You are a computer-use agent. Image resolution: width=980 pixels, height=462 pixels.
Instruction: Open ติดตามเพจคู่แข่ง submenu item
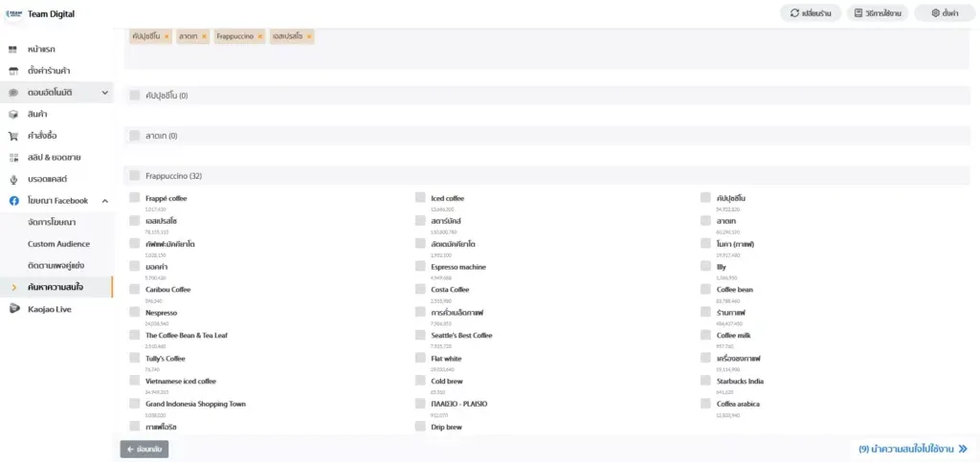pyautogui.click(x=56, y=266)
